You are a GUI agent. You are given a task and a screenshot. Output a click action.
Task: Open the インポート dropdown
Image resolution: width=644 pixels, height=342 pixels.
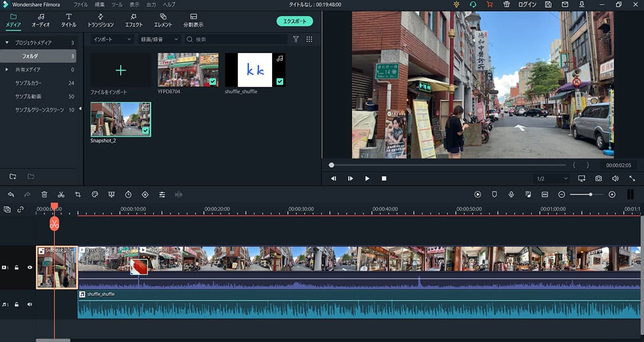[x=112, y=39]
